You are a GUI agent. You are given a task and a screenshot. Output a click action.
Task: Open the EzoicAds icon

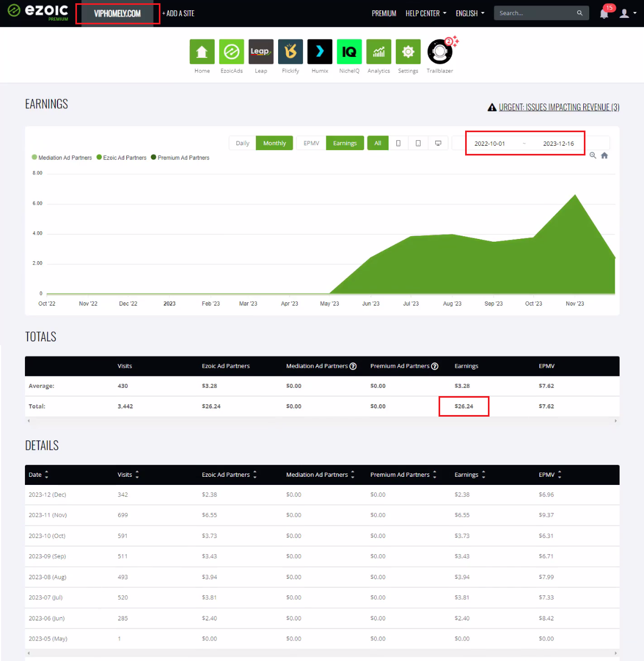(231, 52)
